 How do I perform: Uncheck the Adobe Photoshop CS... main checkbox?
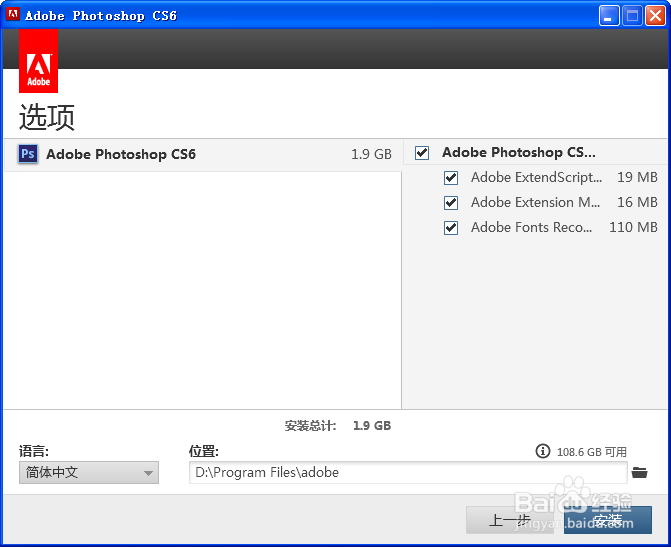click(x=422, y=153)
